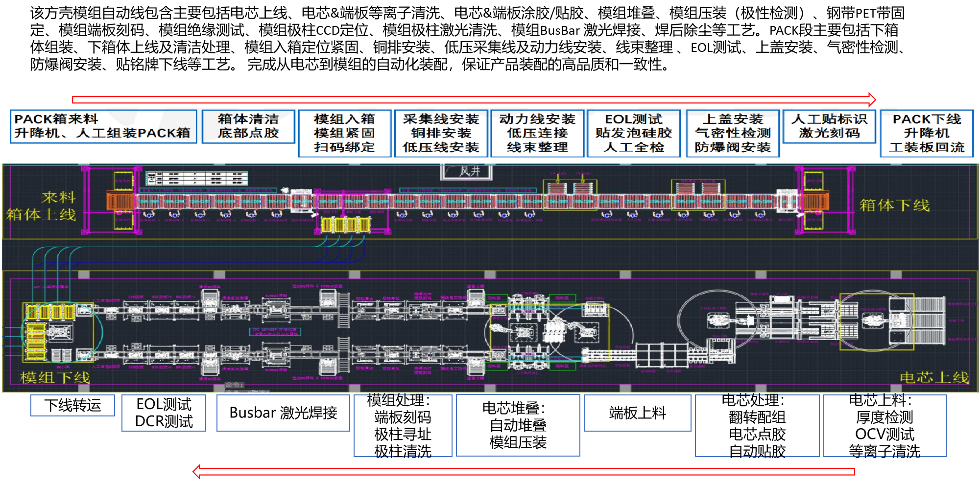Click the 上盖安装 气密性检测 box
980x483 pixels.
point(733,133)
